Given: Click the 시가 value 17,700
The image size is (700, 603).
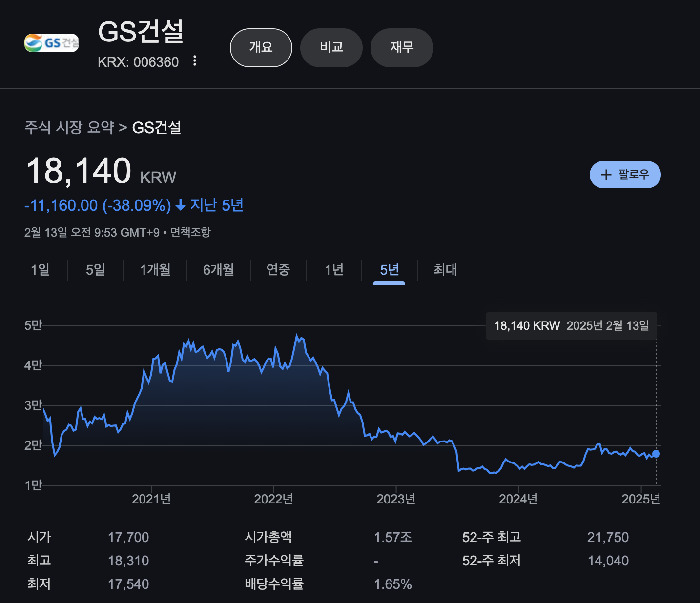Looking at the screenshot, I should 128,538.
